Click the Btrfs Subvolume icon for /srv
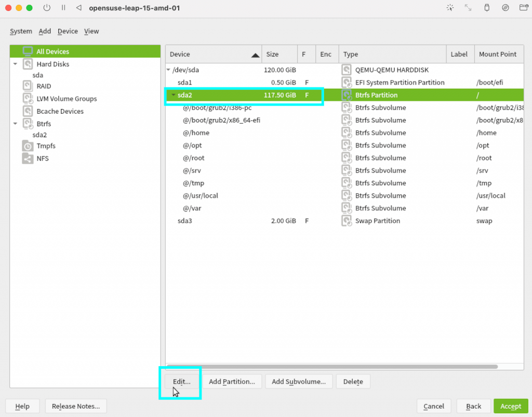 pos(347,170)
